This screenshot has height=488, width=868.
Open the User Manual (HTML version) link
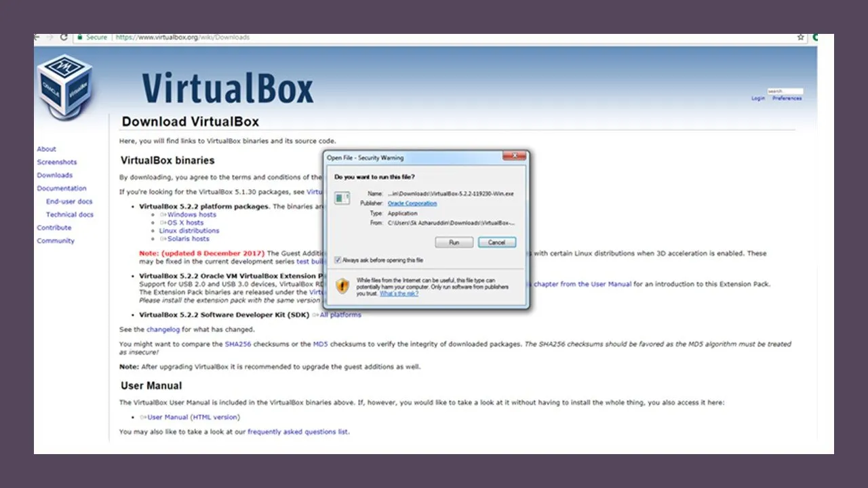click(x=193, y=417)
